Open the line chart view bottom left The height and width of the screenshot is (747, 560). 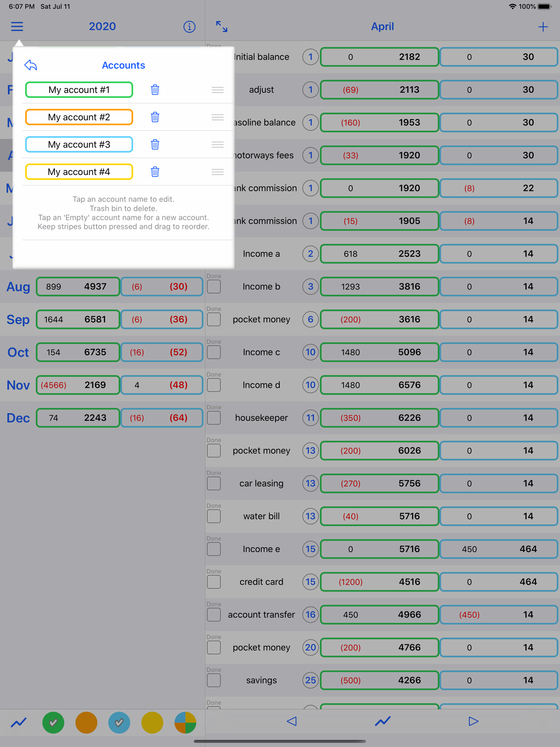pos(18,721)
